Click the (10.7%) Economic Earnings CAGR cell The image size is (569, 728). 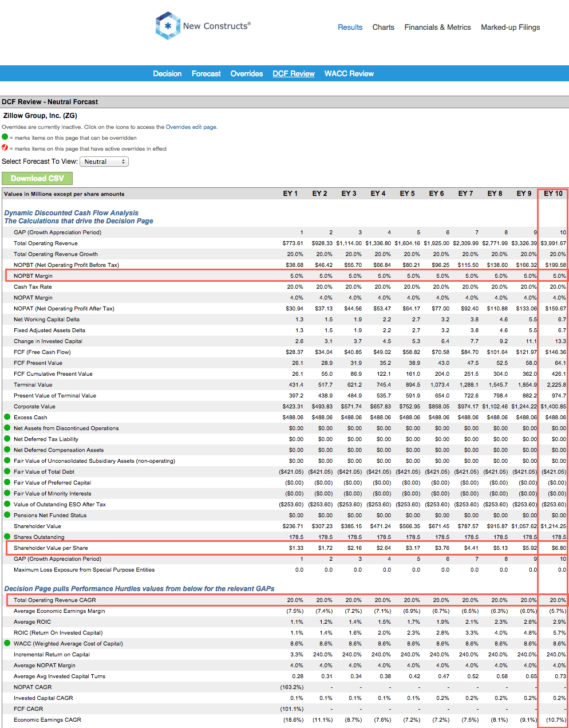(555, 720)
